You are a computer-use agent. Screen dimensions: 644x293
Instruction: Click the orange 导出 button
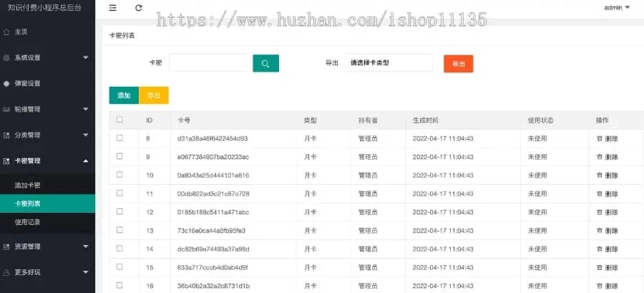458,64
